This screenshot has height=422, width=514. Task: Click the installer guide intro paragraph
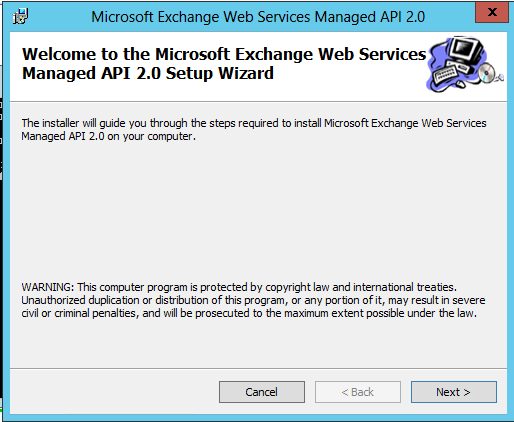coord(254,130)
